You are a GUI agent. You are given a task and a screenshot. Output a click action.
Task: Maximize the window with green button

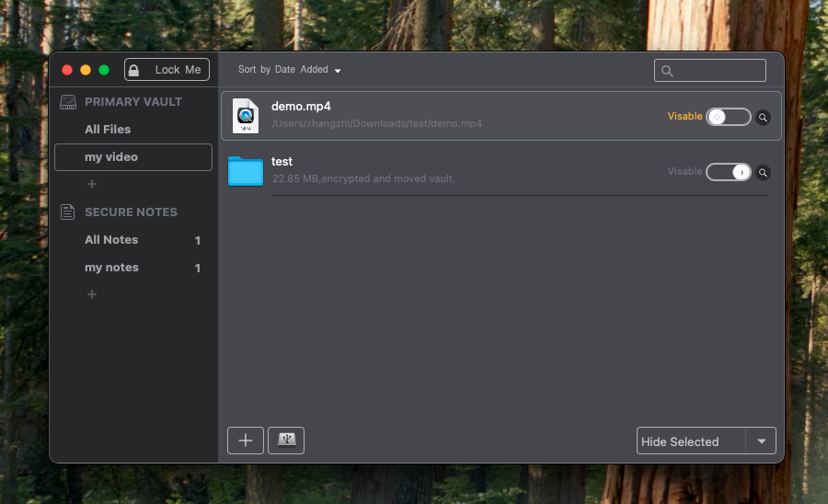coord(104,70)
